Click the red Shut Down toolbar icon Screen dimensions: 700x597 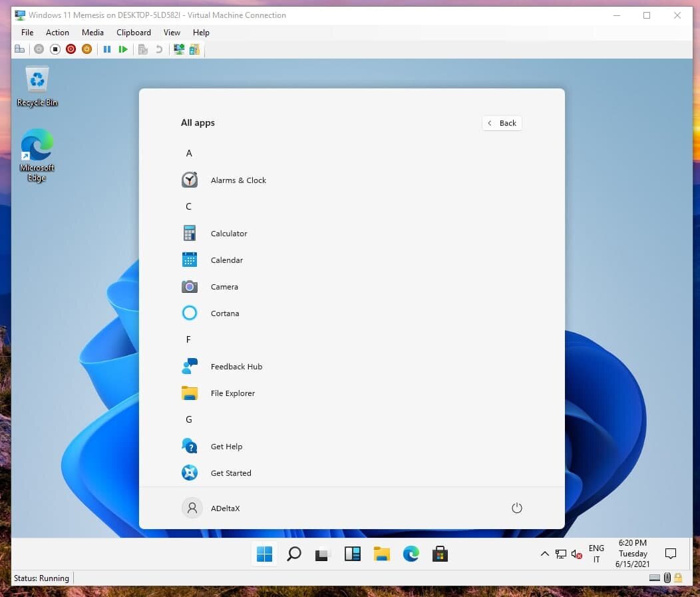pyautogui.click(x=71, y=49)
